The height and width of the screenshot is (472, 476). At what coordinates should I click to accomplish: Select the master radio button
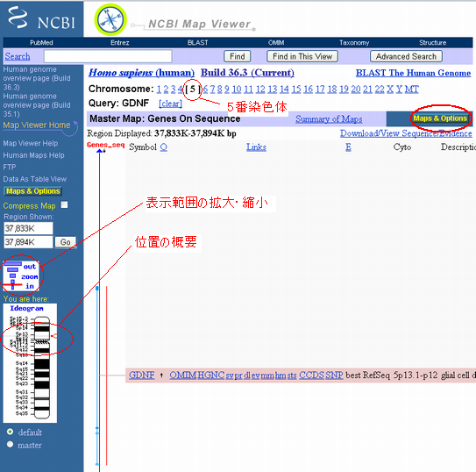(x=10, y=444)
